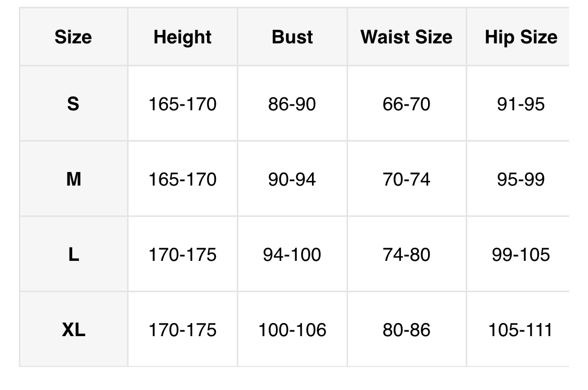
Task: Click the Size column header
Action: (73, 37)
